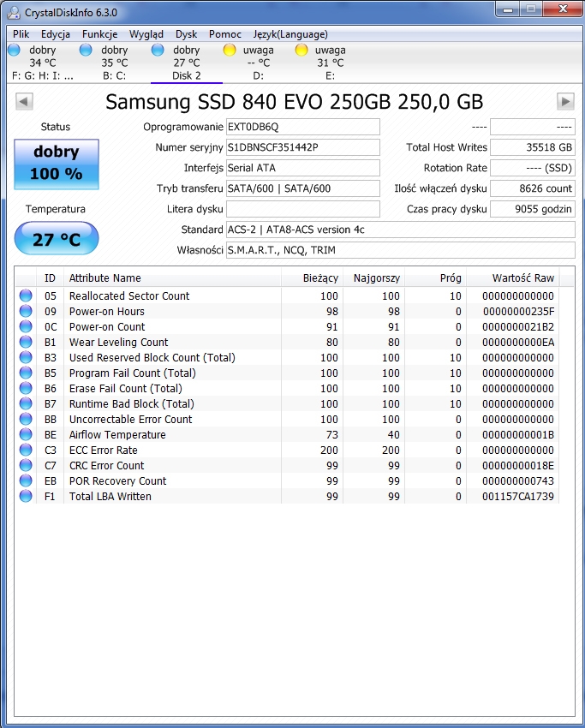
Task: Click the Własności S.M.A.R.T., NCQ, TRIM field
Action: pyautogui.click(x=400, y=250)
